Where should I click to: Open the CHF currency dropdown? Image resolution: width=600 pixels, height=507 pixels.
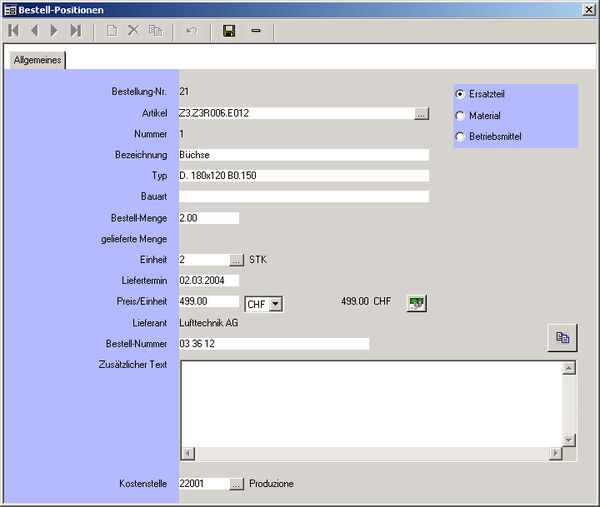(276, 302)
